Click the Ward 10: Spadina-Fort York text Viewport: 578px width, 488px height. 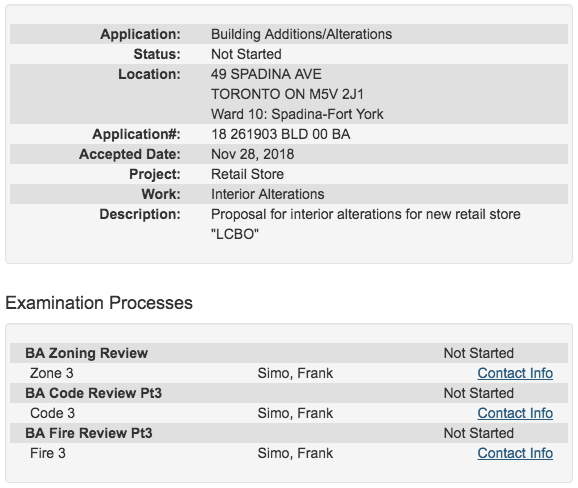click(297, 114)
